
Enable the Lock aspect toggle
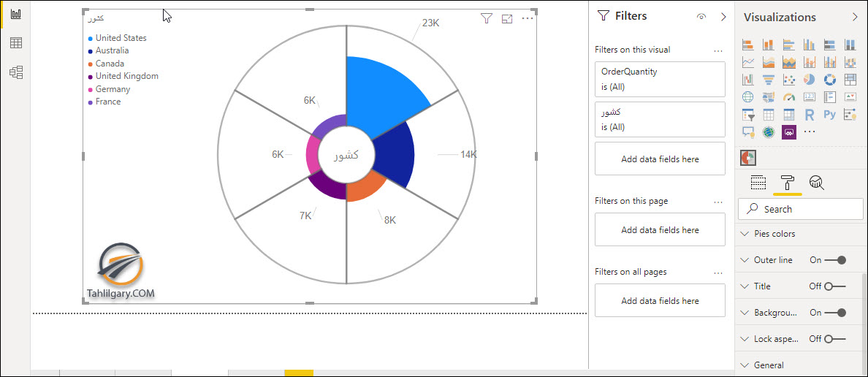835,339
